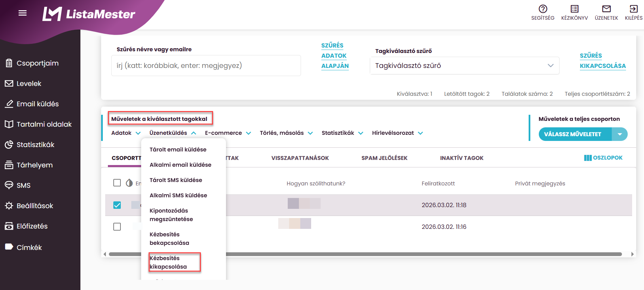Expand the Statisztikák operations dropdown
644x290 pixels.
click(x=342, y=133)
